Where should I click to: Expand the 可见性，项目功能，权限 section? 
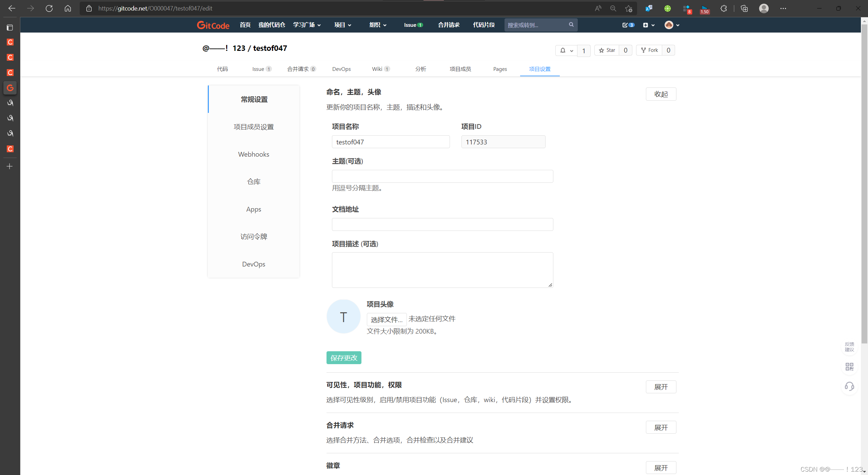(661, 387)
